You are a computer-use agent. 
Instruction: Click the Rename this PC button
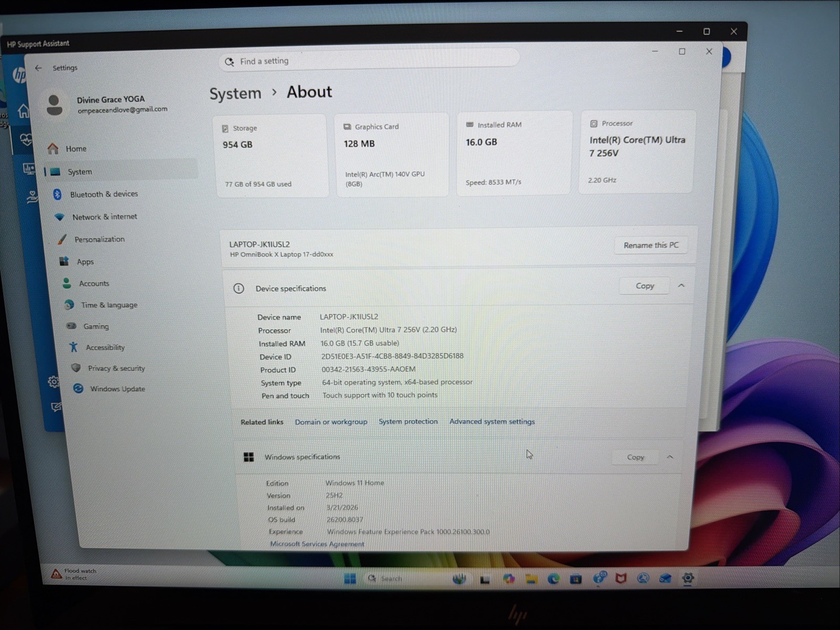[651, 245]
